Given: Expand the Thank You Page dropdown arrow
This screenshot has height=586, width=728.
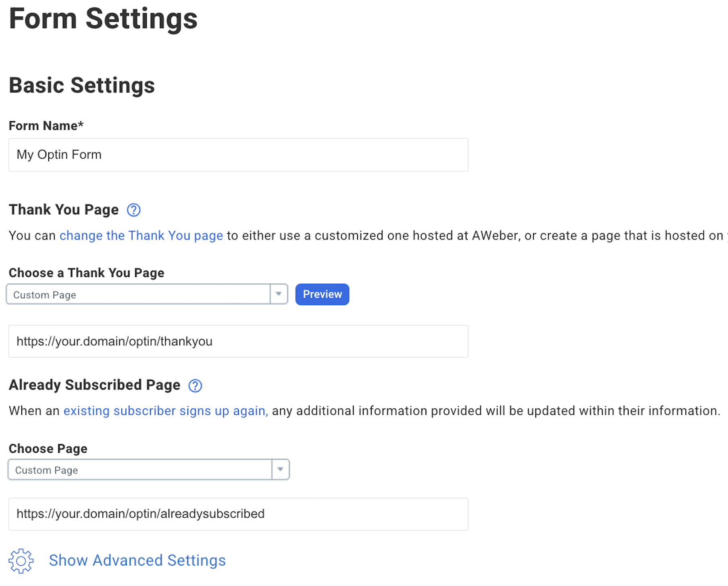Looking at the screenshot, I should 278,294.
